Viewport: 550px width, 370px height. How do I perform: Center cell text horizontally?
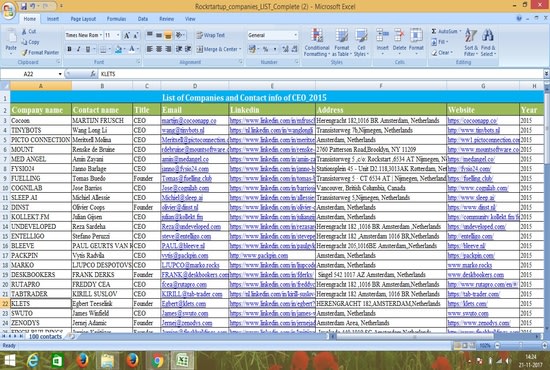click(x=159, y=49)
